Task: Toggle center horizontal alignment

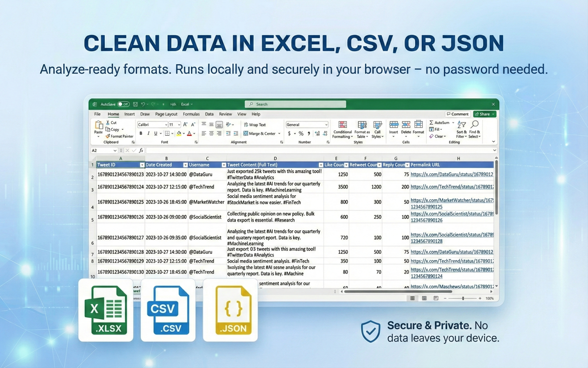Action: 211,133
